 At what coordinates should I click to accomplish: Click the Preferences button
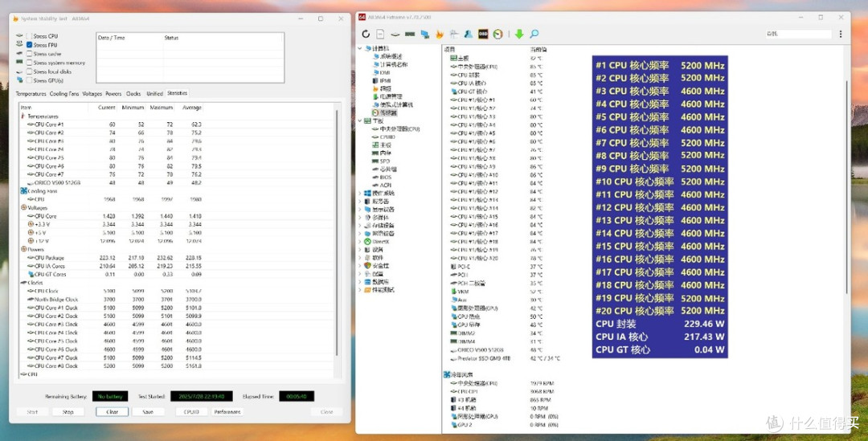227,411
